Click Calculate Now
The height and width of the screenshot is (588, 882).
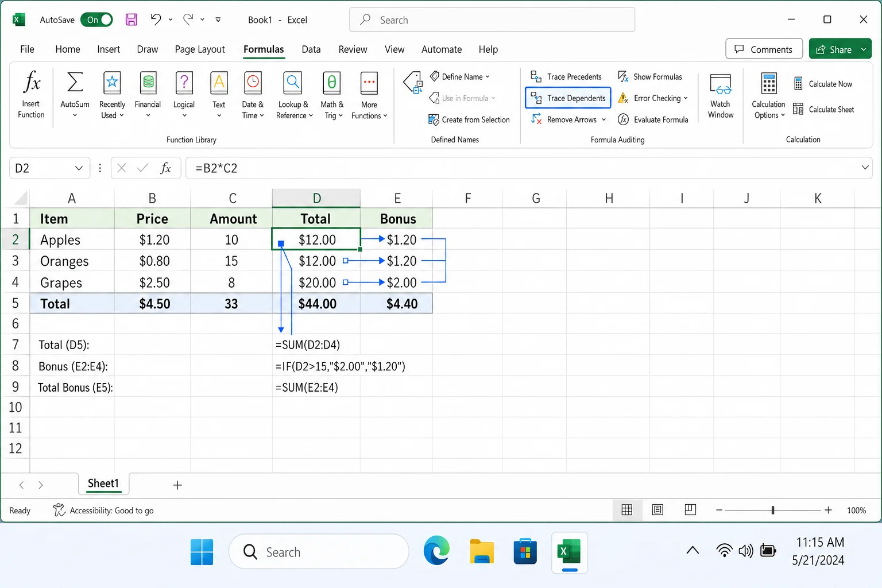(x=823, y=84)
